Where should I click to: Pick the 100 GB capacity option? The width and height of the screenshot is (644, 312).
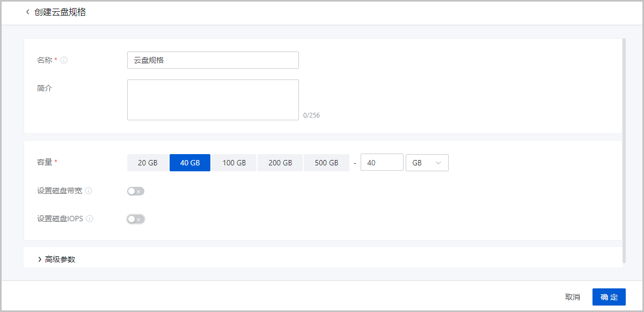(x=234, y=163)
